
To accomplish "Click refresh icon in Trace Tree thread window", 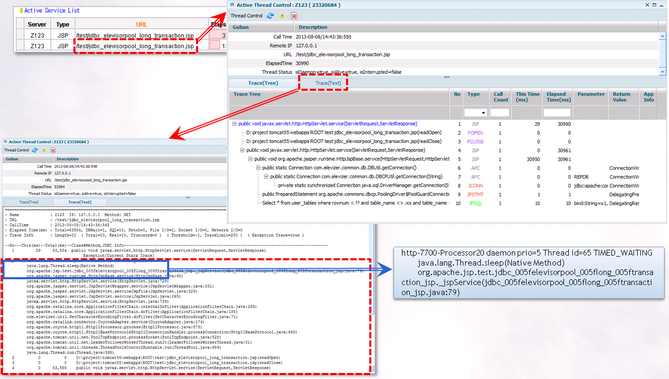I will coord(270,16).
